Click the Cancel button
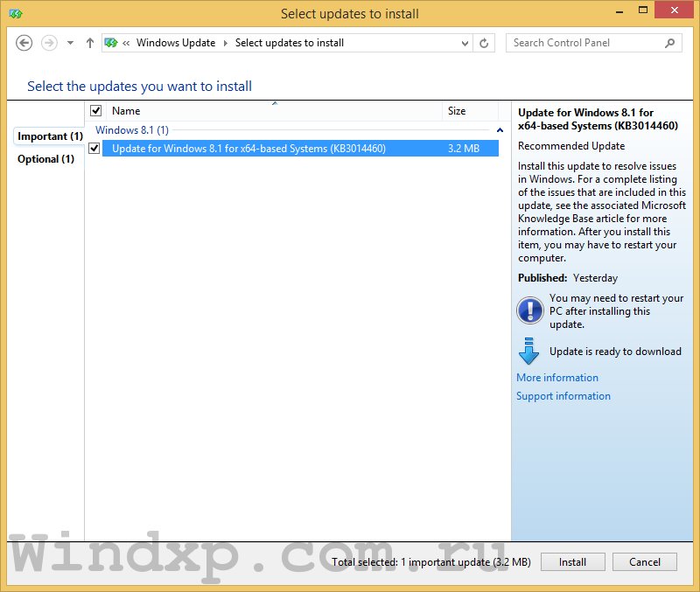Image resolution: width=700 pixels, height=592 pixels. (645, 562)
